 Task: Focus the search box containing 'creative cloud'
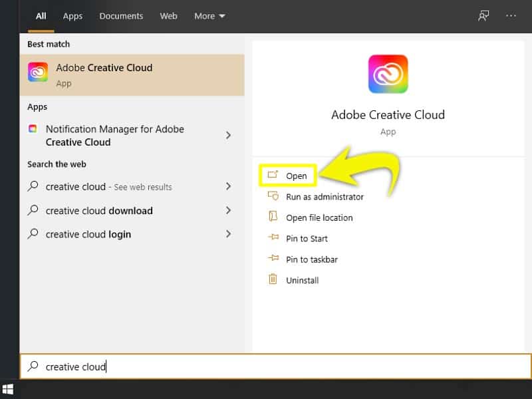pos(275,366)
